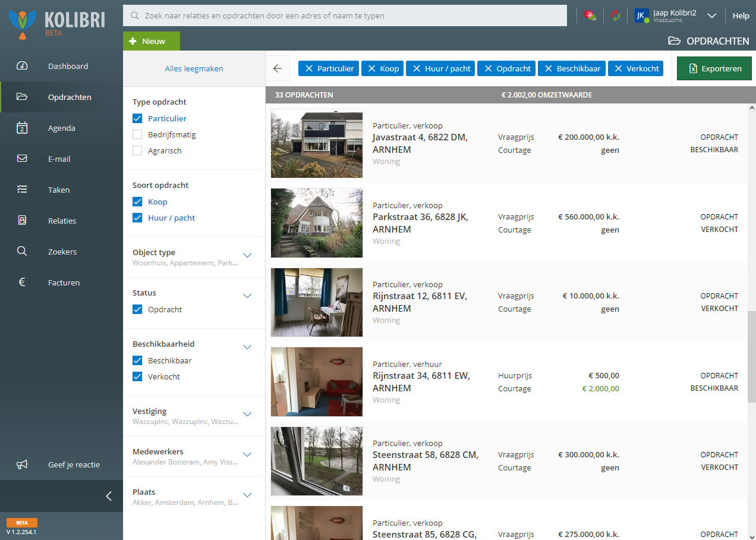
Task: Uncheck the Particulier checkbox
Action: [137, 118]
